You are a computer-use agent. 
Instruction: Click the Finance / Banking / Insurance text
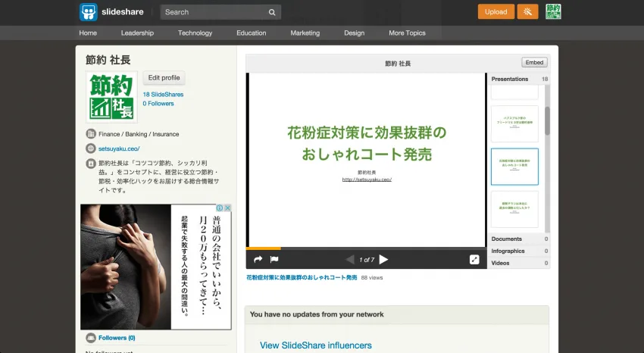pos(139,134)
